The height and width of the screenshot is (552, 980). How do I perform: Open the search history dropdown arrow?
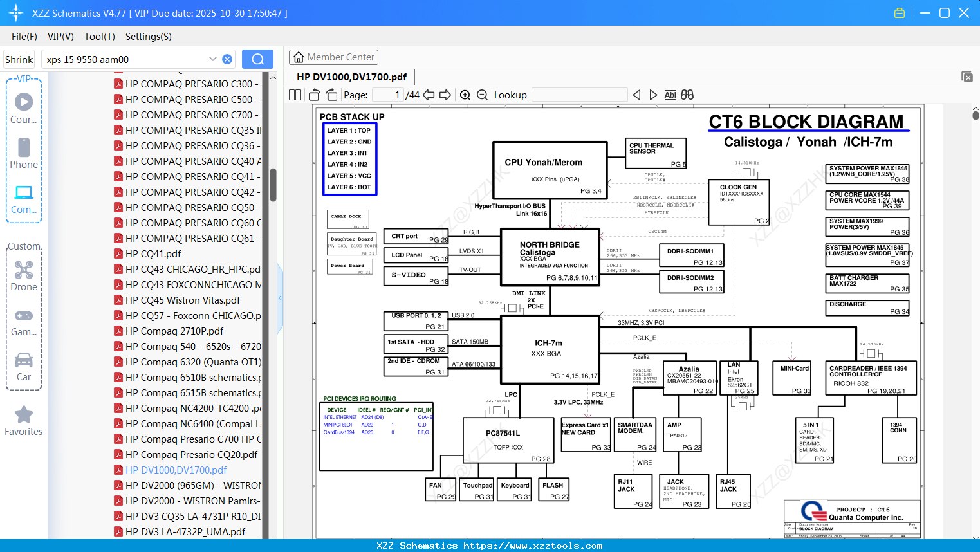tap(213, 59)
